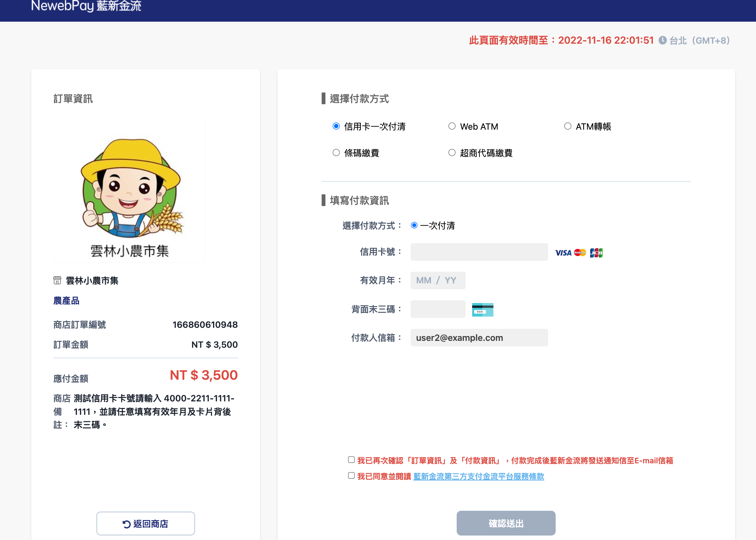Click the 訂單金額 NT $ 3,500 value

click(214, 345)
